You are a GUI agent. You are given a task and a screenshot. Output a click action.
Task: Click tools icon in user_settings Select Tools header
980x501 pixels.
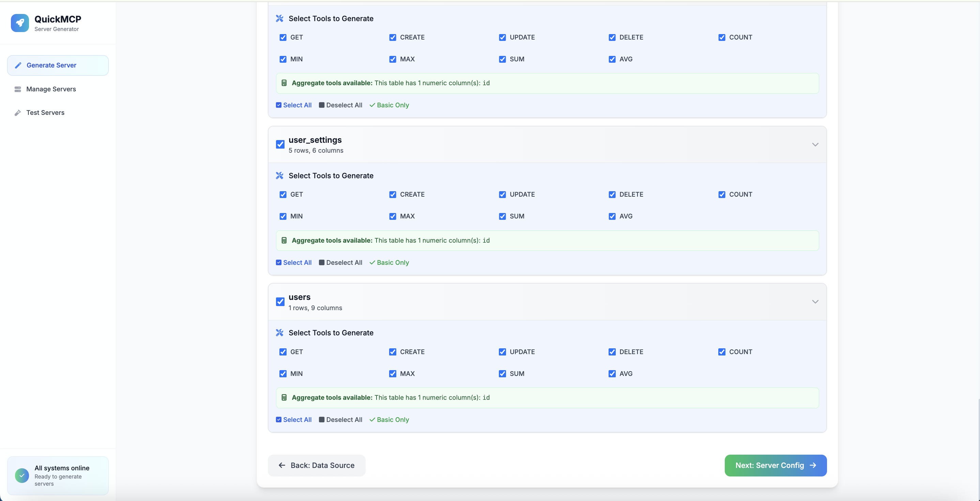click(x=280, y=176)
